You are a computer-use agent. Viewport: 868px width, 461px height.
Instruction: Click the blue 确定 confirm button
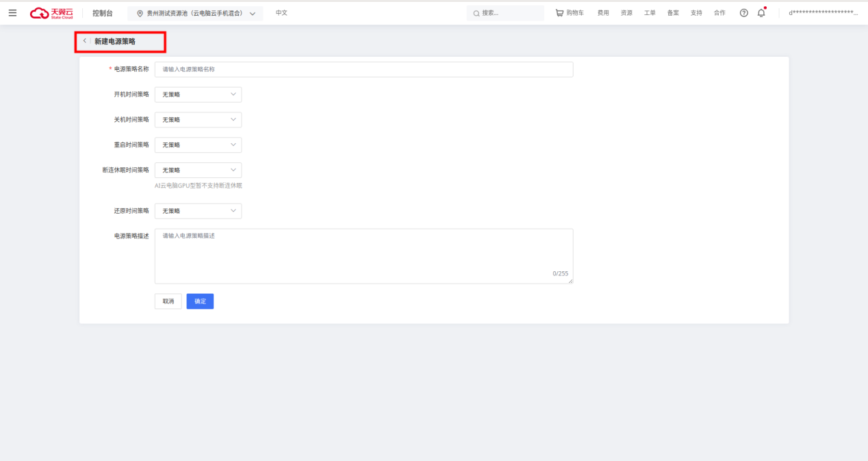[x=200, y=301]
